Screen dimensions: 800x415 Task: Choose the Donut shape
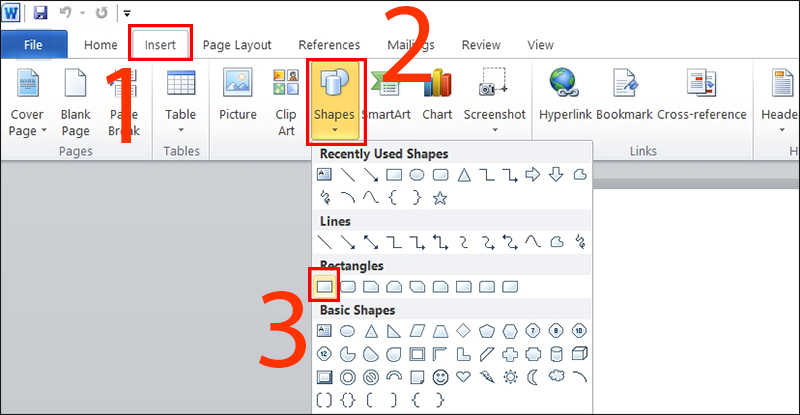[348, 377]
